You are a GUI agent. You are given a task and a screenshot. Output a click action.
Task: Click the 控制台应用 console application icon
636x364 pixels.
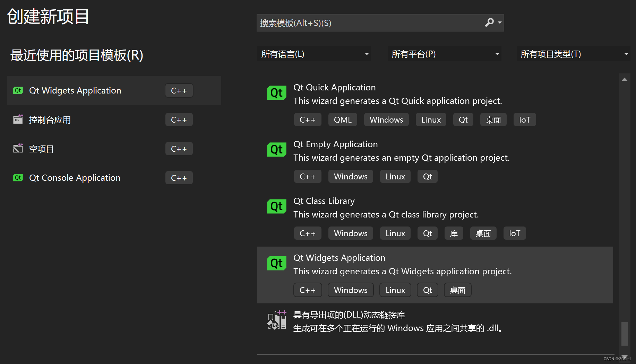click(18, 119)
